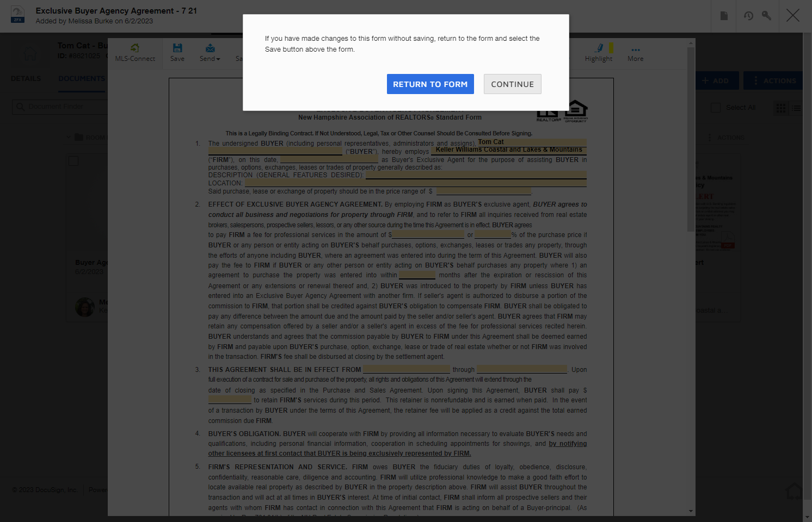
Task: Click the ZFX file type icon
Action: pos(18,15)
